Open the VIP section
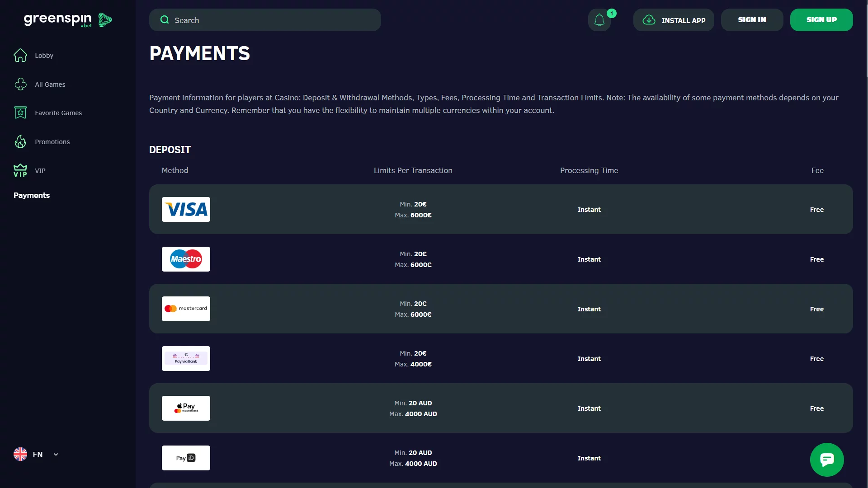 (x=40, y=171)
